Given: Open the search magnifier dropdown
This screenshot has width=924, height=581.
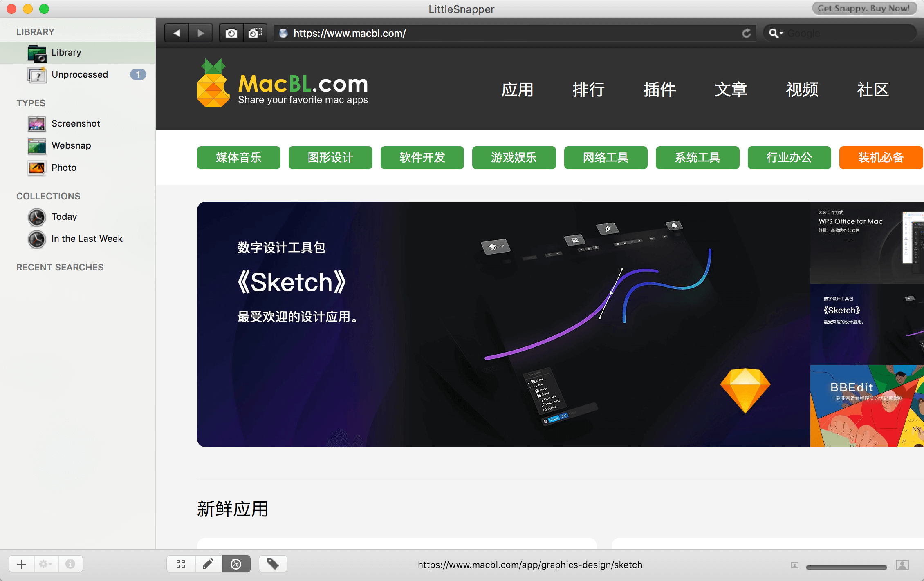Looking at the screenshot, I should click(x=775, y=33).
